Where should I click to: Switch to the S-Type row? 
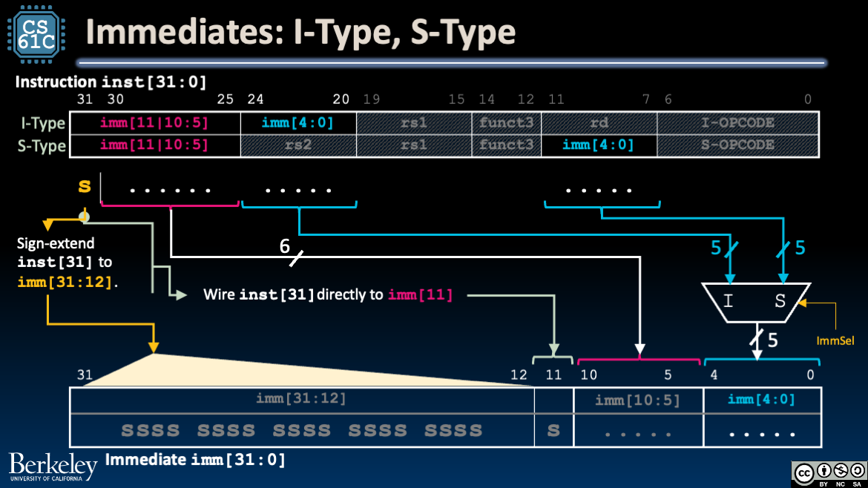point(40,146)
